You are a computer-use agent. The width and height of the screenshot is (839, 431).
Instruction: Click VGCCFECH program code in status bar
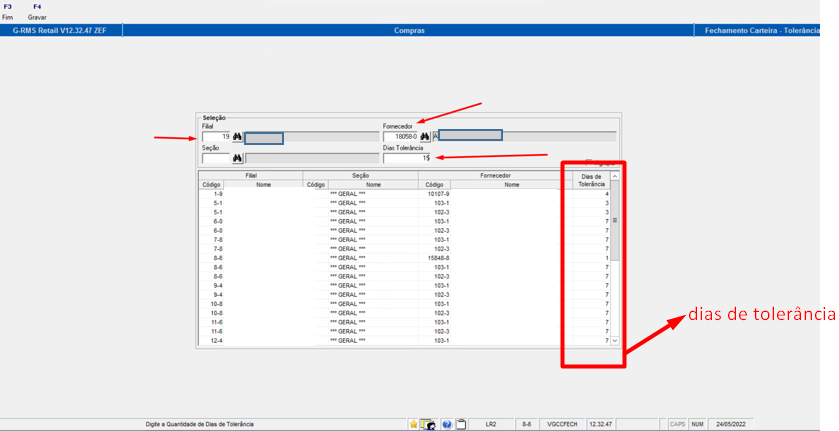pos(562,425)
